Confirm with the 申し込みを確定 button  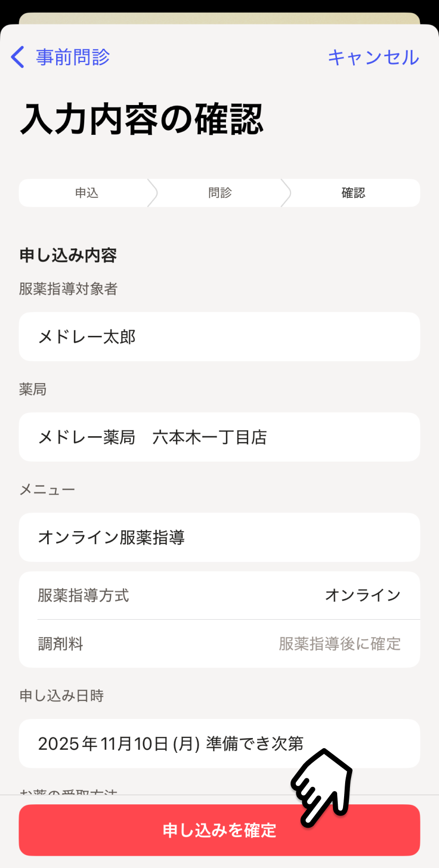[219, 830]
